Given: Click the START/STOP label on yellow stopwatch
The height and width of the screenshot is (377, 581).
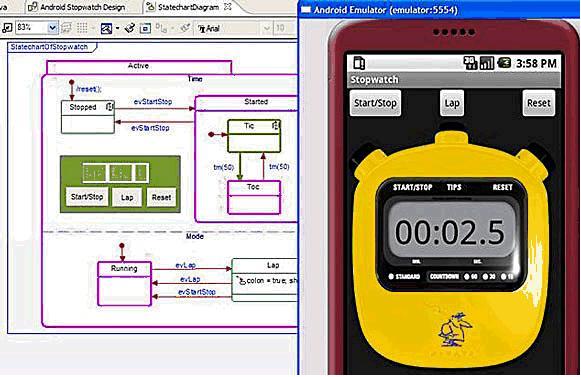Looking at the screenshot, I should pyautogui.click(x=413, y=187).
